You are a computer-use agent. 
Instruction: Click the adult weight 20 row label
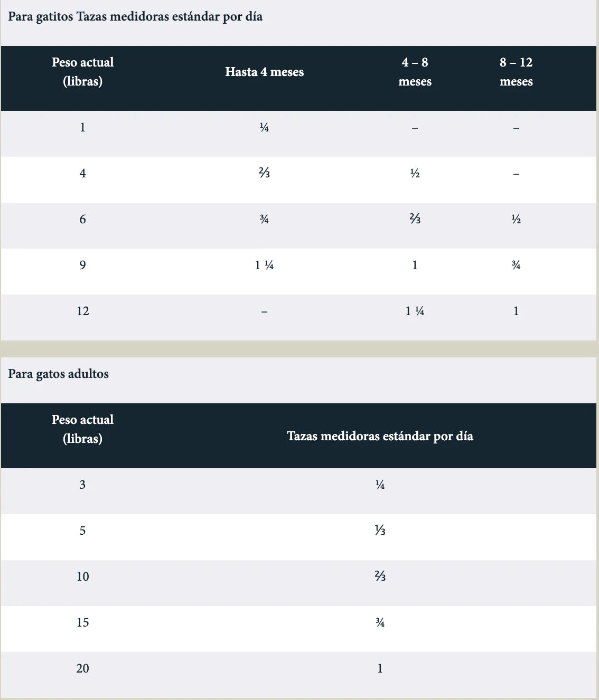[x=83, y=668]
